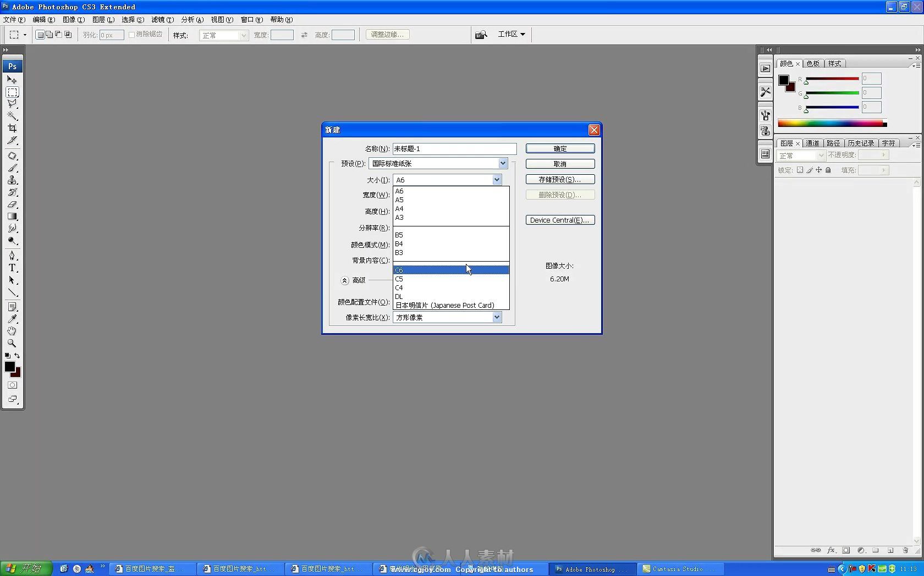Swap foreground and background colors
The width and height of the screenshot is (924, 576).
pyautogui.click(x=17, y=356)
